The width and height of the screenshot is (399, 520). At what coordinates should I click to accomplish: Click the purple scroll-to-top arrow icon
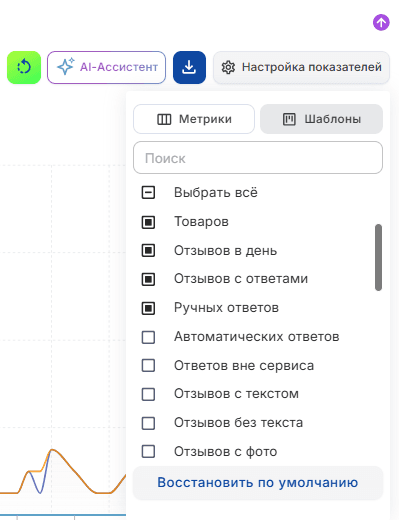tap(381, 22)
